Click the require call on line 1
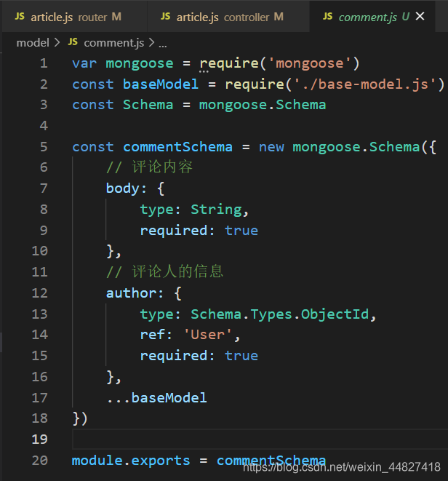The height and width of the screenshot is (481, 448). [x=229, y=63]
